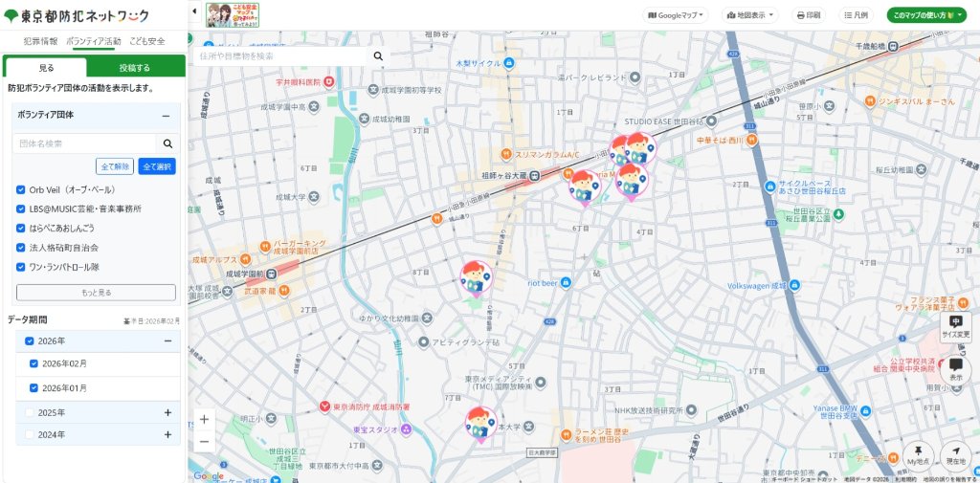Expand the 2025年 data period
The width and height of the screenshot is (980, 483).
[x=167, y=412]
